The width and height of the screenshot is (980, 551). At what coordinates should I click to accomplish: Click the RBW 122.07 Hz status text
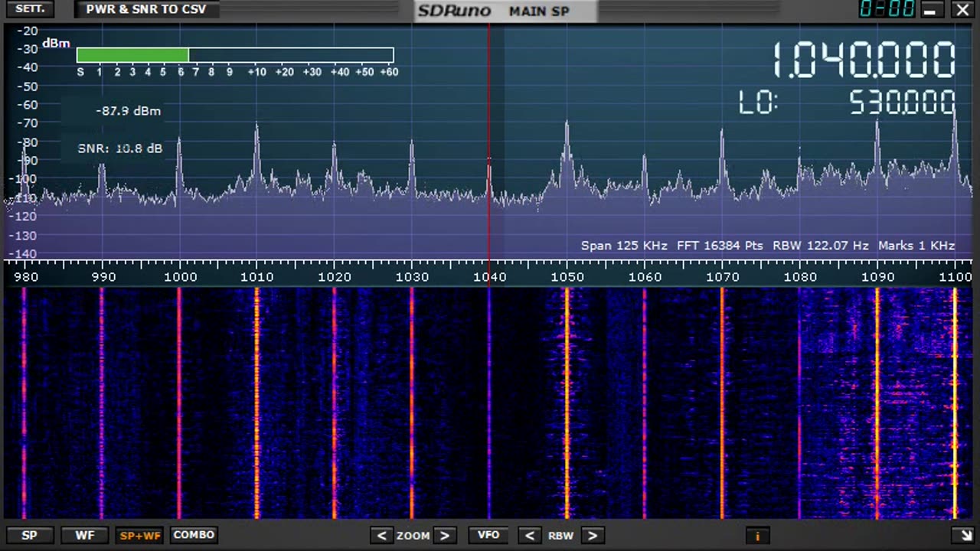tap(821, 246)
